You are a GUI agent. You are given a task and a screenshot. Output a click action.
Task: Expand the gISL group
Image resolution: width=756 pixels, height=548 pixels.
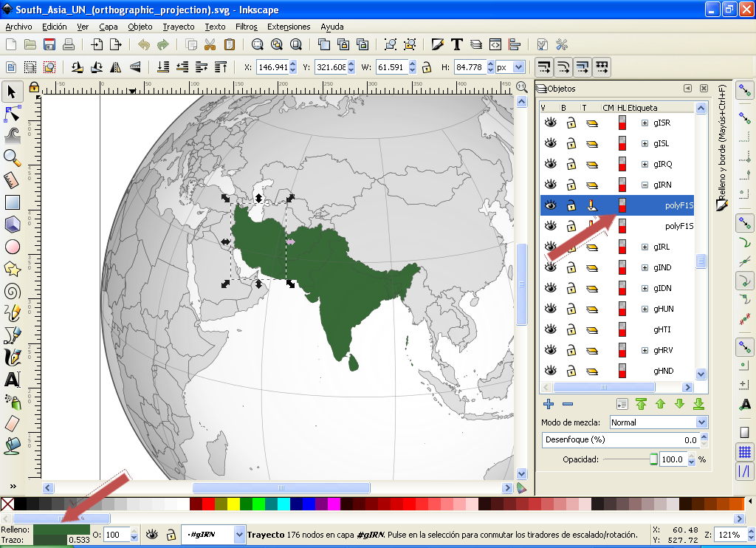click(645, 144)
